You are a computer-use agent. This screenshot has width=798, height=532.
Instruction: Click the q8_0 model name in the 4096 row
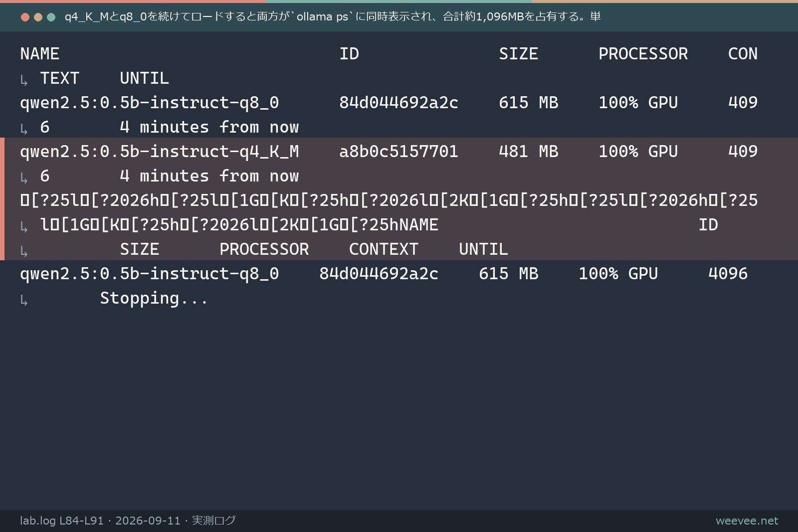149,274
